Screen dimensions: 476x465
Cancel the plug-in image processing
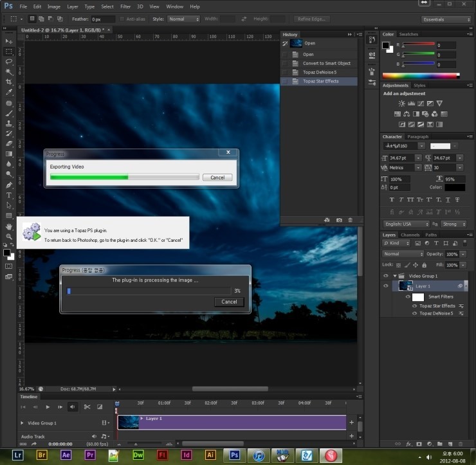click(229, 302)
